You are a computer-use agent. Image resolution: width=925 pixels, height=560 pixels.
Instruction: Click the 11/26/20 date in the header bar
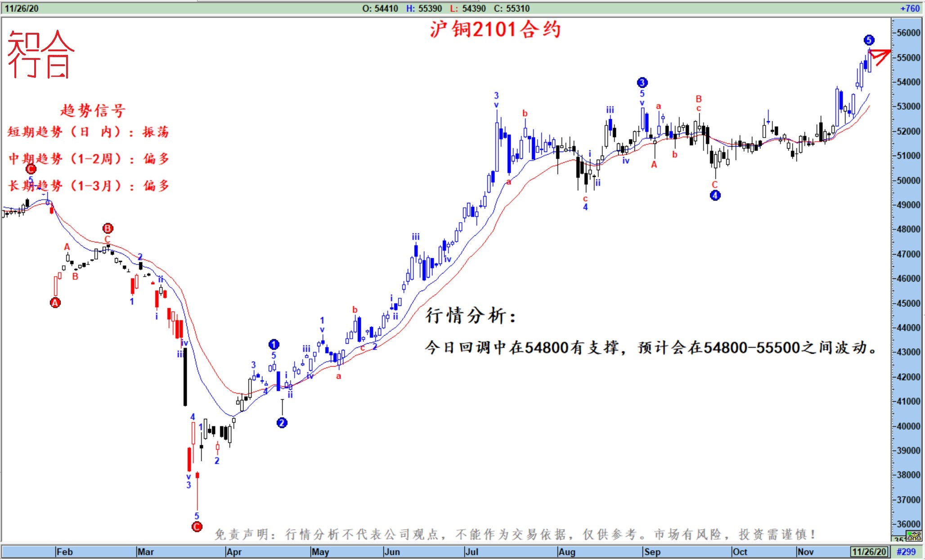click(21, 8)
